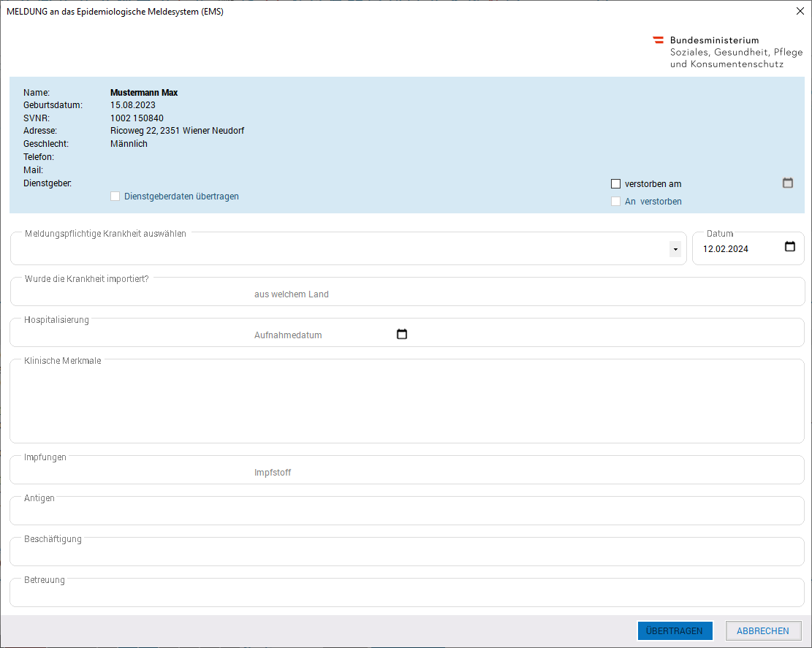Image resolution: width=812 pixels, height=648 pixels.
Task: Click into the Beschäftigung field
Action: [407, 553]
